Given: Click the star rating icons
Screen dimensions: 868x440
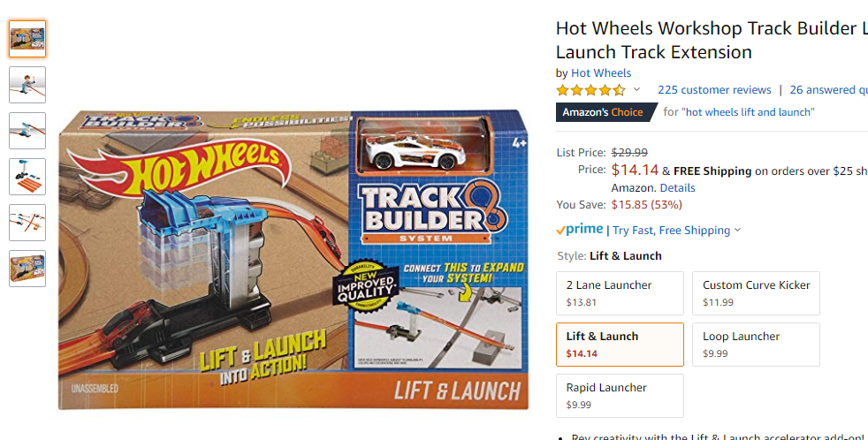Looking at the screenshot, I should (x=591, y=89).
